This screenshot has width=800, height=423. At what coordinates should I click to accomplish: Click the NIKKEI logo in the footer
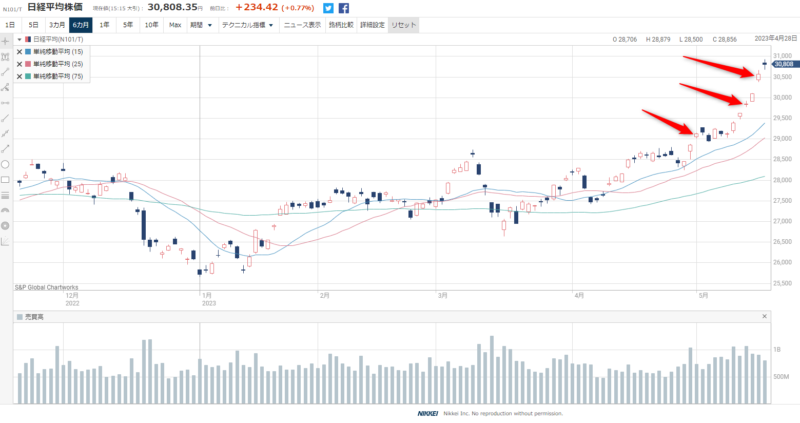point(428,413)
